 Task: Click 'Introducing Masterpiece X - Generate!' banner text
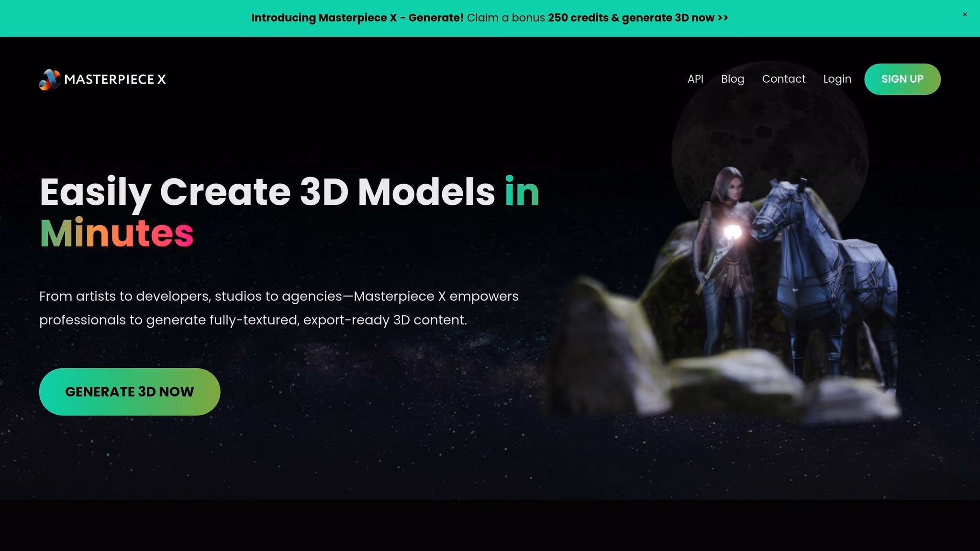pos(357,18)
